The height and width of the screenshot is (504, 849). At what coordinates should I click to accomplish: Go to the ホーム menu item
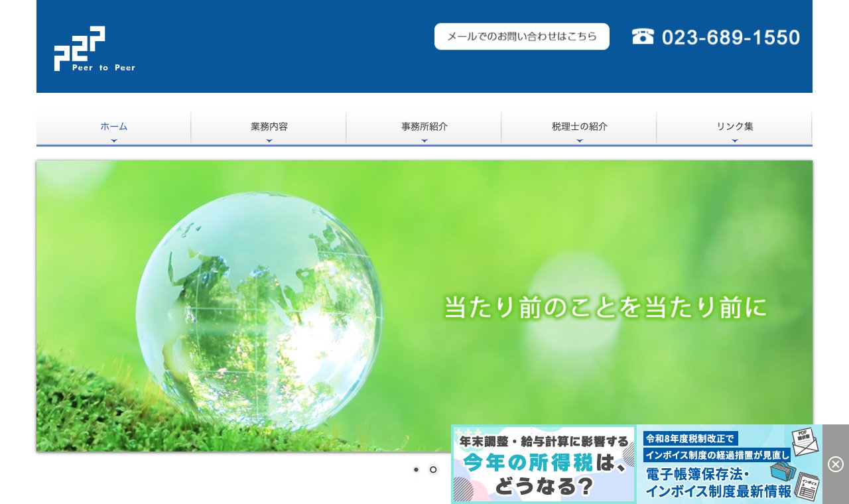pyautogui.click(x=113, y=128)
